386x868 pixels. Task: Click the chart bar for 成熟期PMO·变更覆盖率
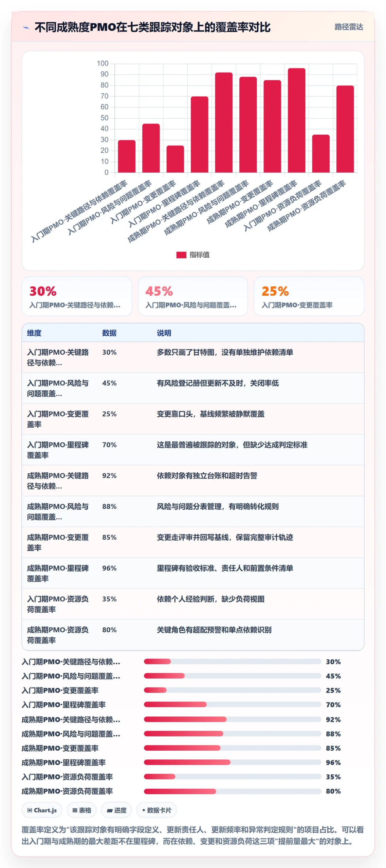pyautogui.click(x=272, y=126)
